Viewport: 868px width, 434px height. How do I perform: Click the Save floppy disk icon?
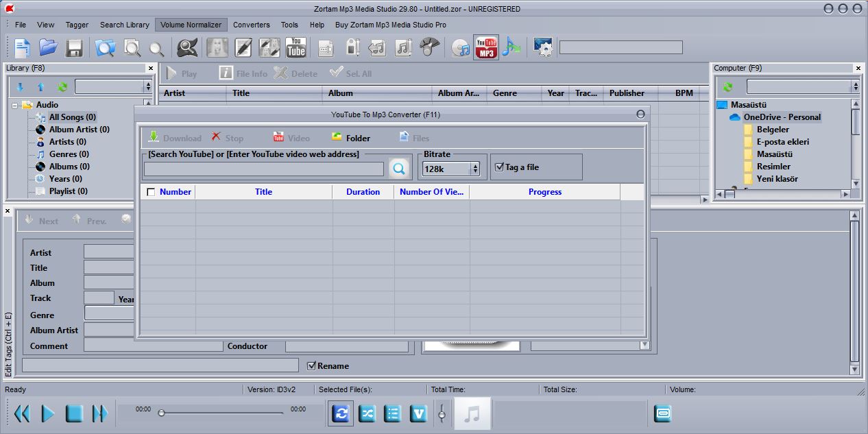(x=74, y=48)
